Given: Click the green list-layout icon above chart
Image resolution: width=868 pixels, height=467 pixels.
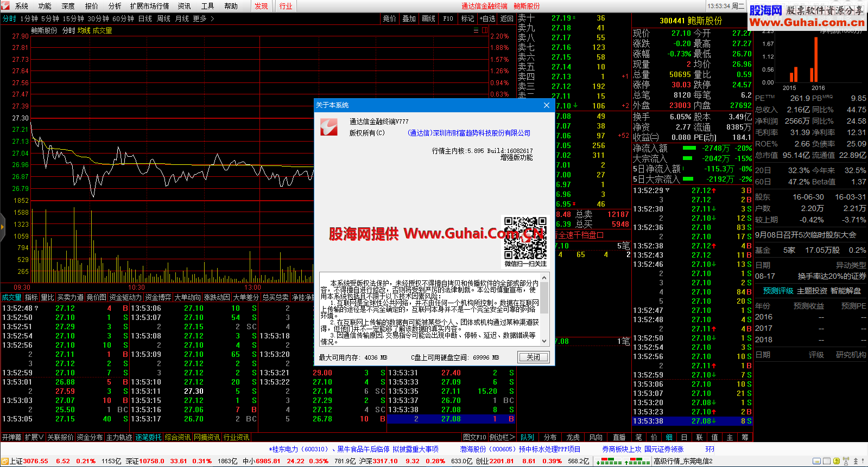Looking at the screenshot, I should [x=476, y=30].
